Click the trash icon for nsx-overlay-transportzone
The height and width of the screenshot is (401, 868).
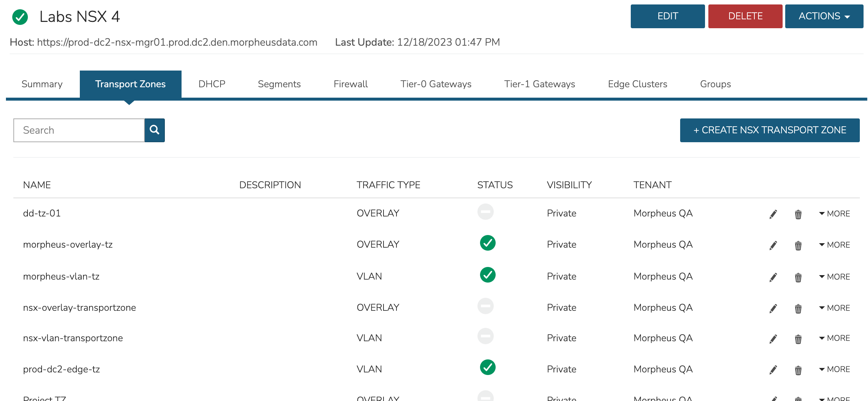click(798, 309)
